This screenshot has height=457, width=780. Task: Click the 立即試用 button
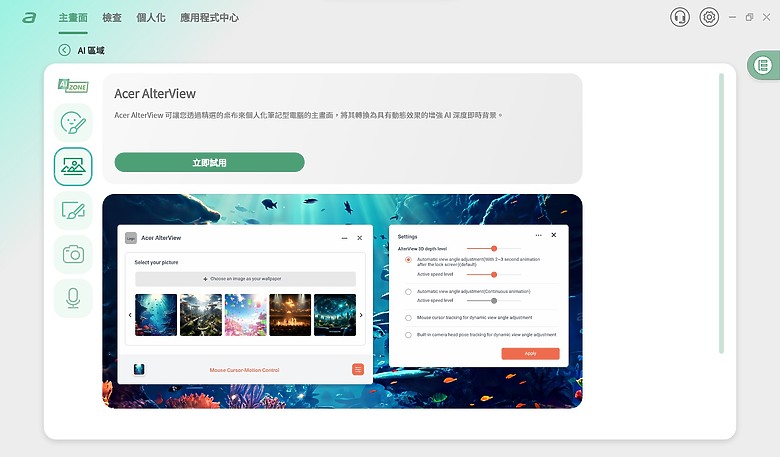click(209, 163)
